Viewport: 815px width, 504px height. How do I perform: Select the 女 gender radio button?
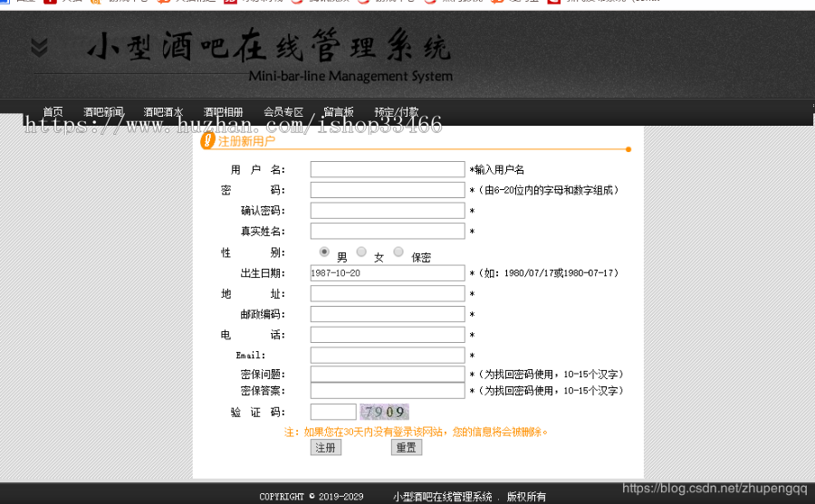[361, 252]
